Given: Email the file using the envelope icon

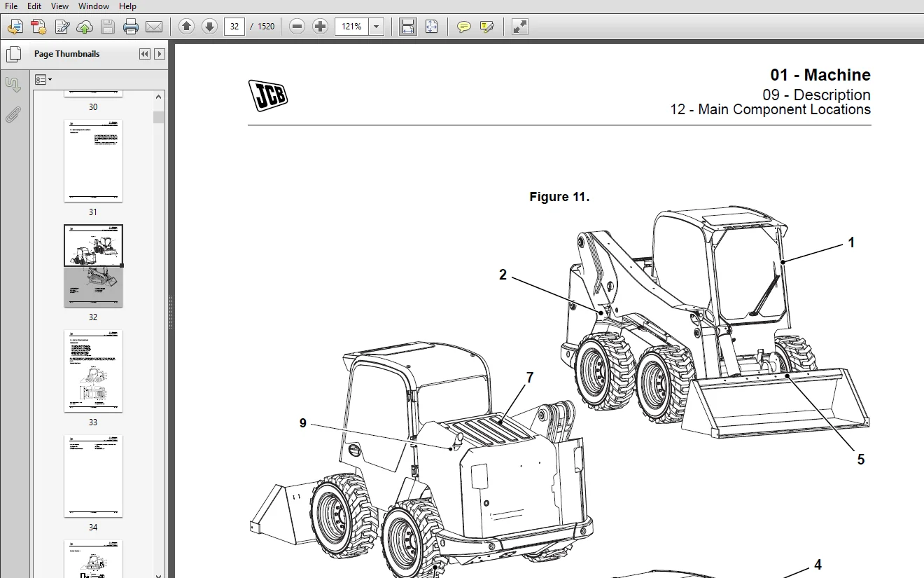Looking at the screenshot, I should click(154, 27).
